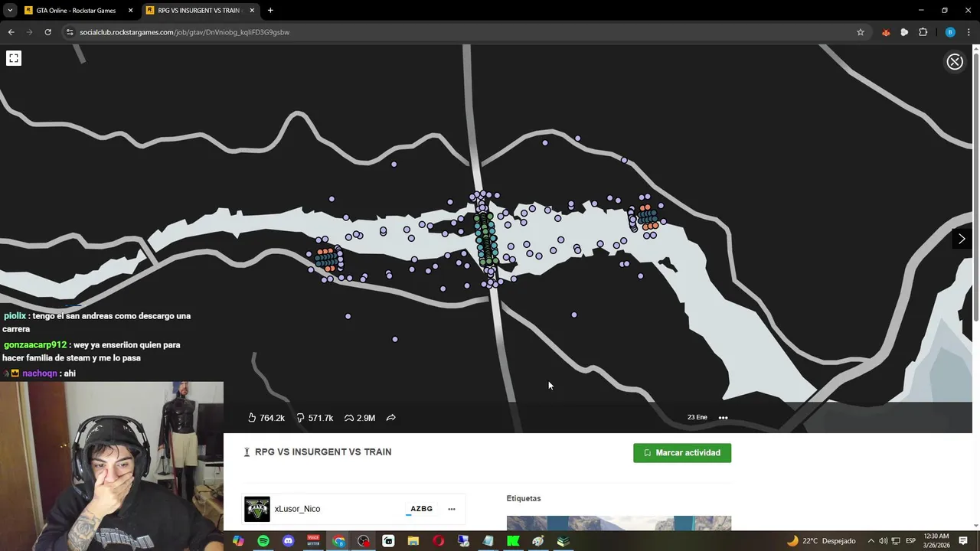The width and height of the screenshot is (980, 551).
Task: Click the white extension icon beside puzzle
Action: tap(904, 32)
